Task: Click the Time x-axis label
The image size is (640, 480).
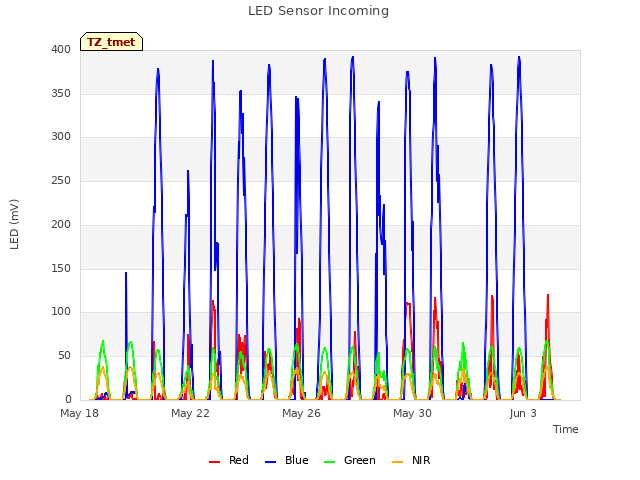Action: [x=565, y=429]
